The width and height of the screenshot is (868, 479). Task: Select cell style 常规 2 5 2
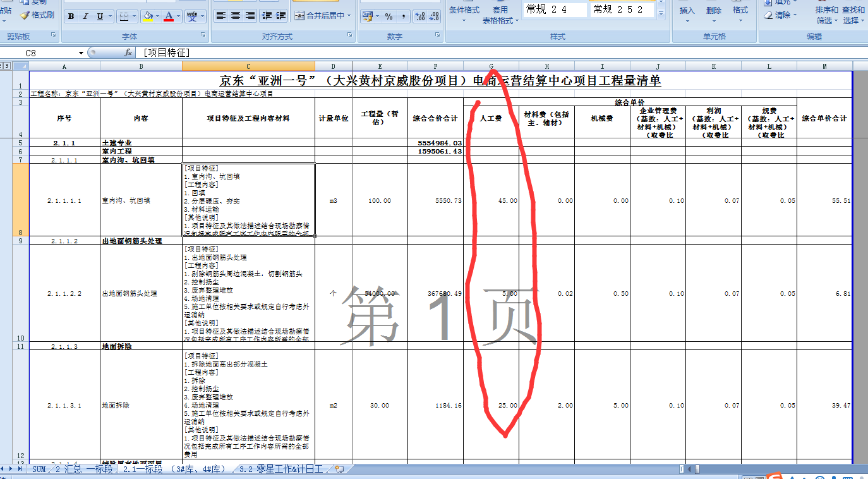tap(622, 9)
